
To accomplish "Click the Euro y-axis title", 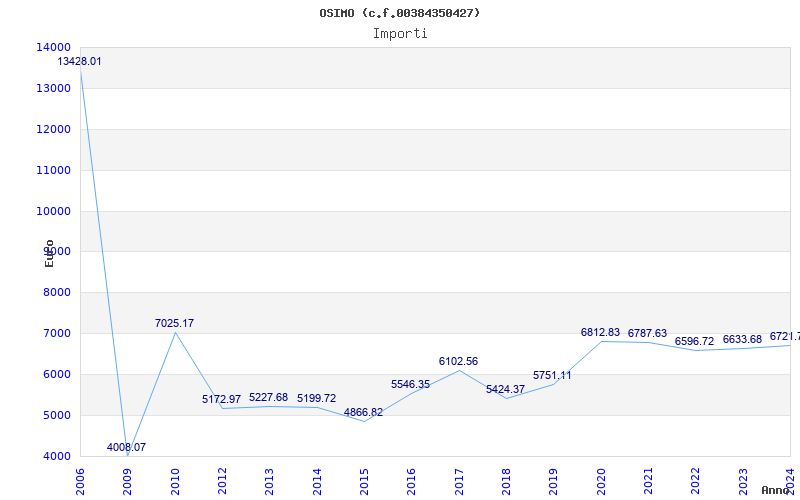I will click(x=49, y=253).
